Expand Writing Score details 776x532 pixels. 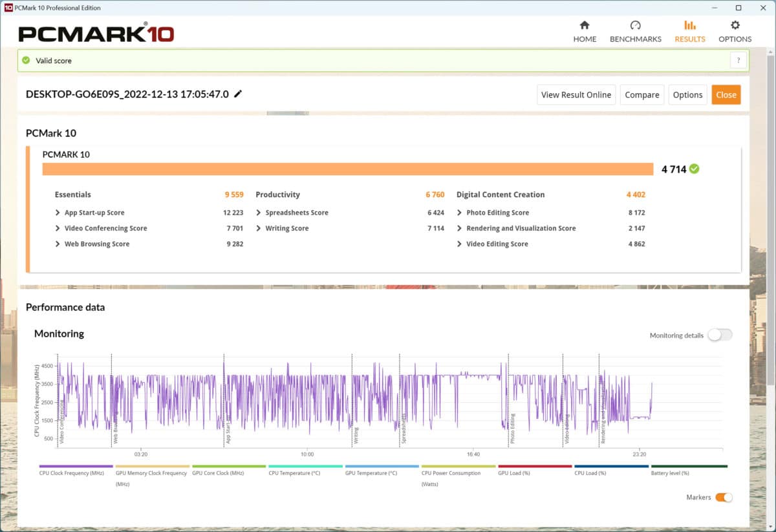pos(259,228)
